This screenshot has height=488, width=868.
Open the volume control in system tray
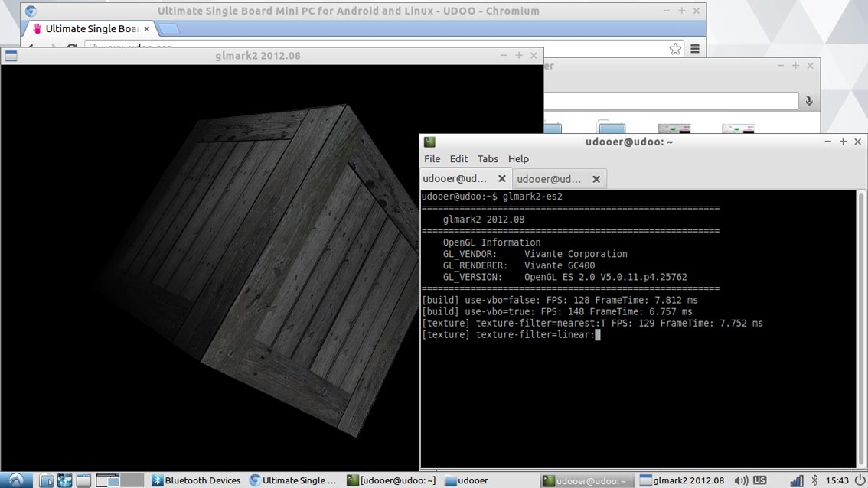tap(740, 480)
